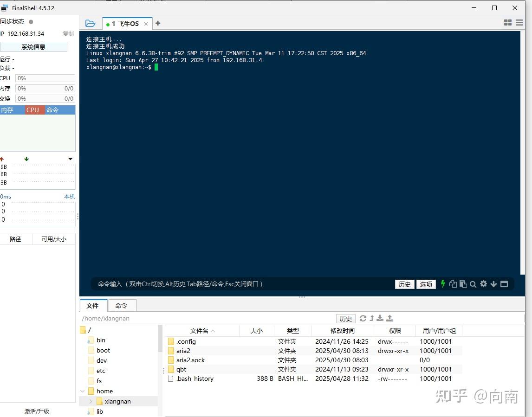Upload a file using the upload icon
Screen dimensions: 532x417
click(389, 318)
